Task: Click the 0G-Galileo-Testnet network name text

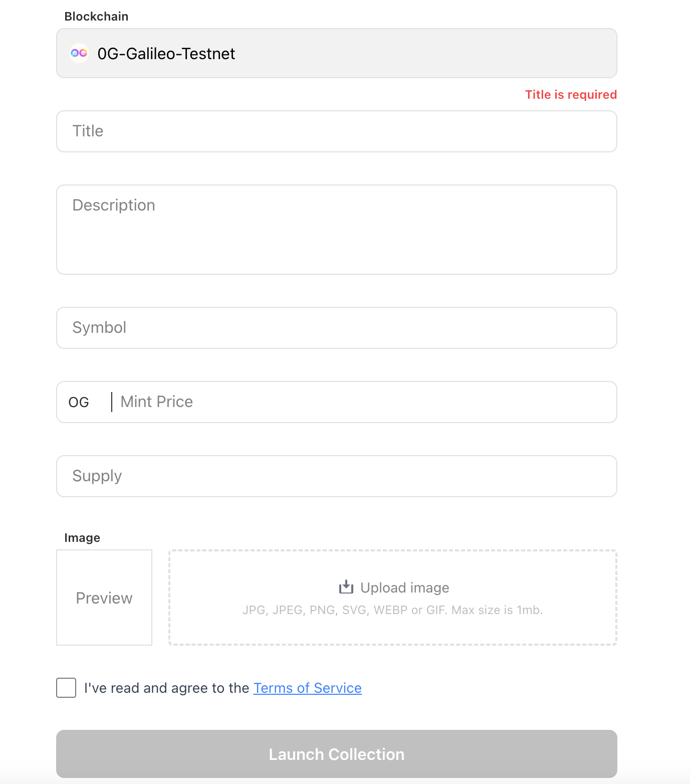Action: pos(166,54)
